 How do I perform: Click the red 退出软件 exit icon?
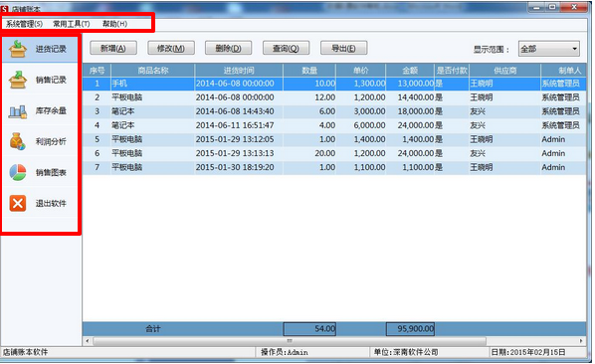pyautogui.click(x=18, y=203)
